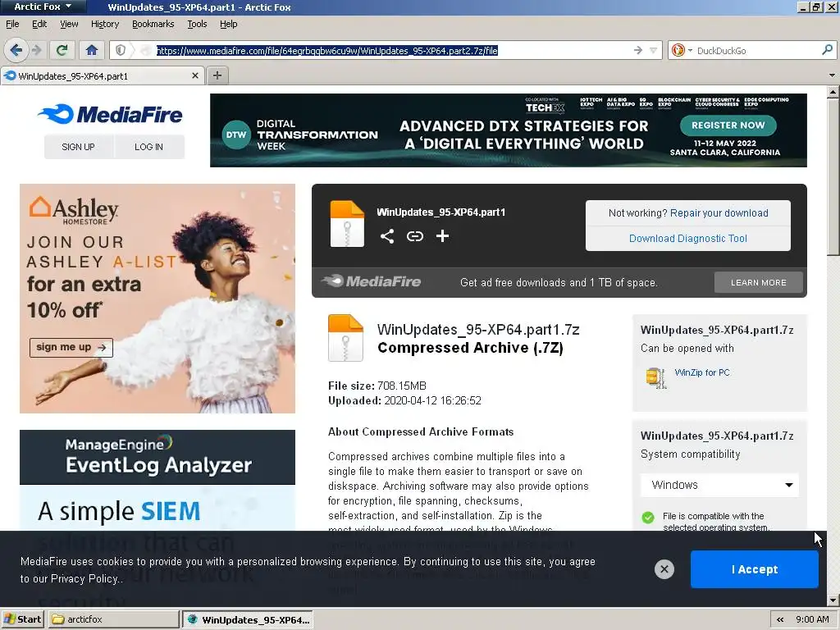Click the Share icon under file name
Image resolution: width=840 pixels, height=630 pixels.
[387, 236]
